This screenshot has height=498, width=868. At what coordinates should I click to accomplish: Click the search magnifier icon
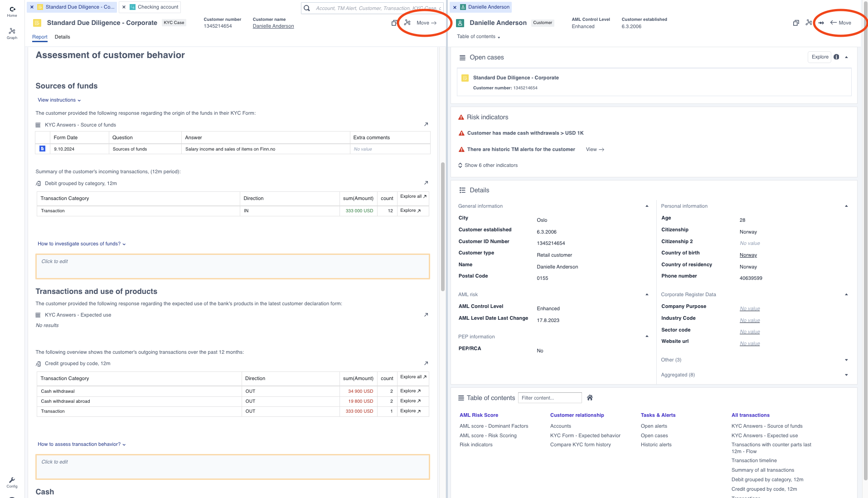pyautogui.click(x=307, y=8)
